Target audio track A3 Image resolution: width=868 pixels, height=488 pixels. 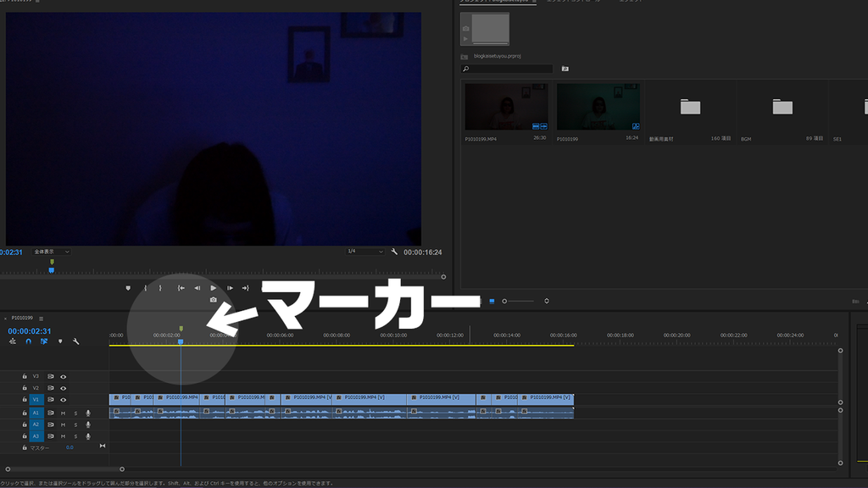coord(36,436)
